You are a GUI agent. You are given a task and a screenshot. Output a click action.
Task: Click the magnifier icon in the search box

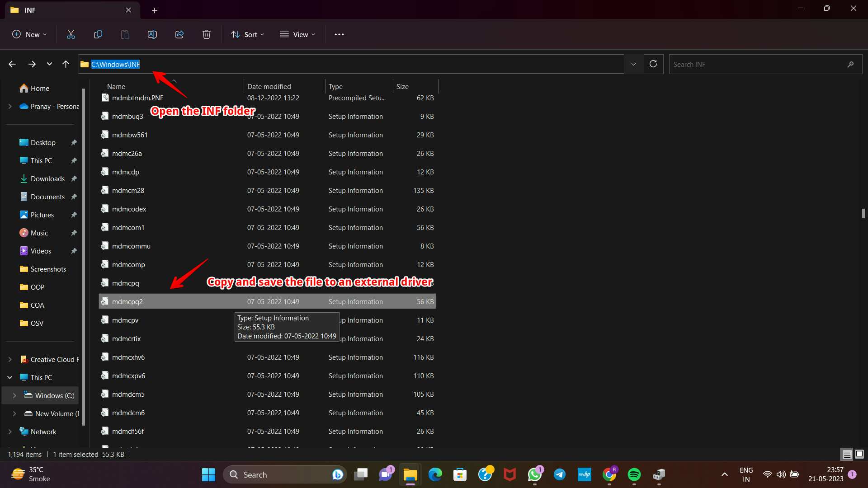point(850,64)
